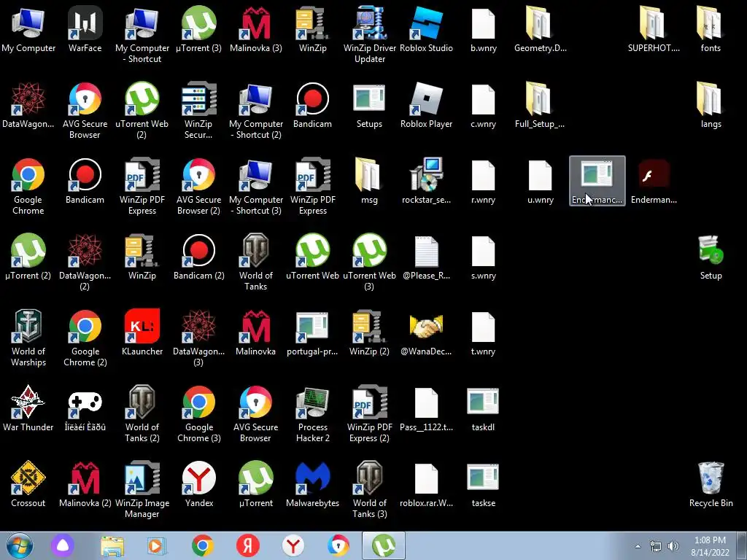Open the Windows Start menu
The width and height of the screenshot is (747, 560).
[x=20, y=545]
